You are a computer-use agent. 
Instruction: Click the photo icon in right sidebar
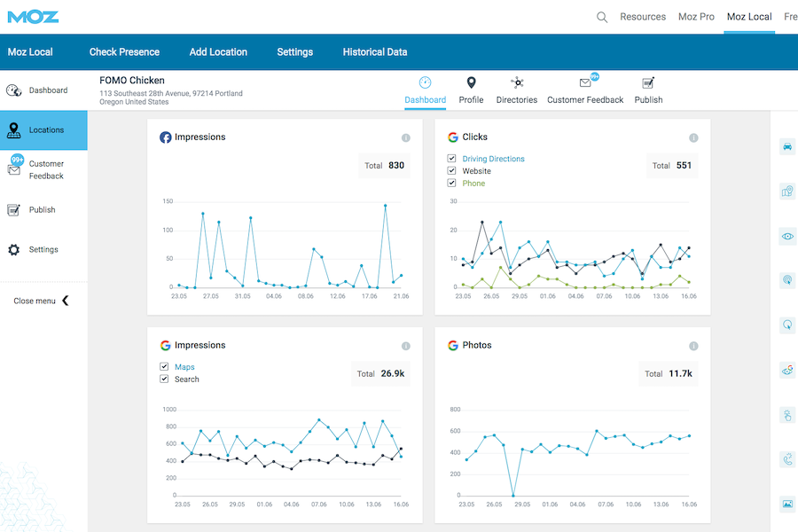[x=786, y=505]
